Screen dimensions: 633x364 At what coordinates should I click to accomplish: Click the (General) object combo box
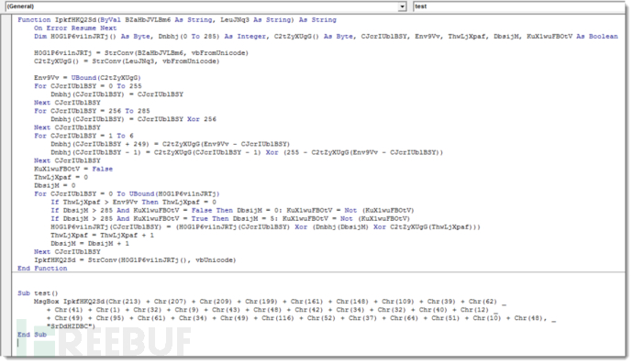pos(205,6)
